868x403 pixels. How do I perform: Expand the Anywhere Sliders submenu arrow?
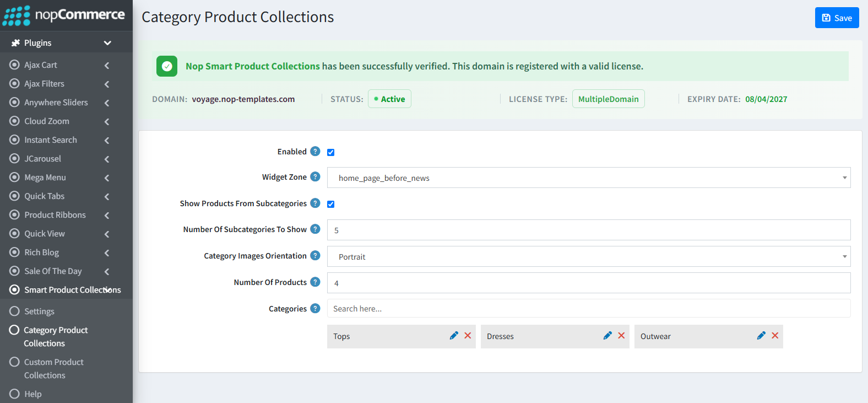107,103
